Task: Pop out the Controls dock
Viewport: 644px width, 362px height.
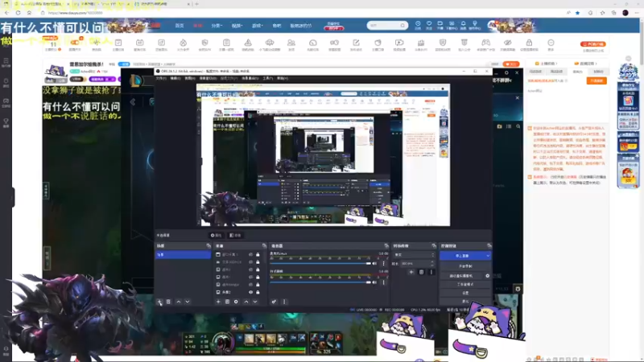Action: [x=489, y=246]
